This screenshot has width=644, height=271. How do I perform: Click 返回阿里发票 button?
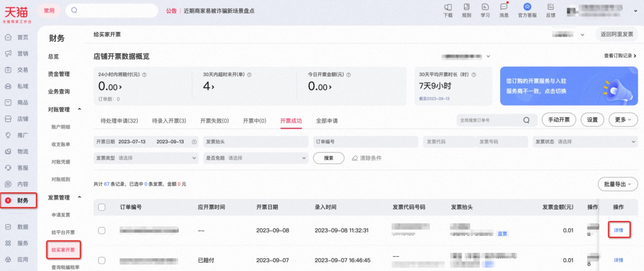click(x=617, y=34)
